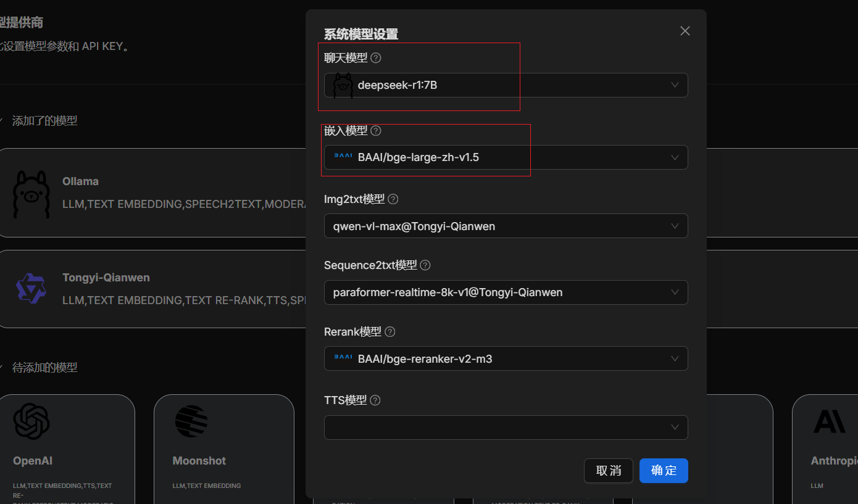Image resolution: width=858 pixels, height=504 pixels.
Task: Click the Anthropic logo icon
Action: (830, 421)
